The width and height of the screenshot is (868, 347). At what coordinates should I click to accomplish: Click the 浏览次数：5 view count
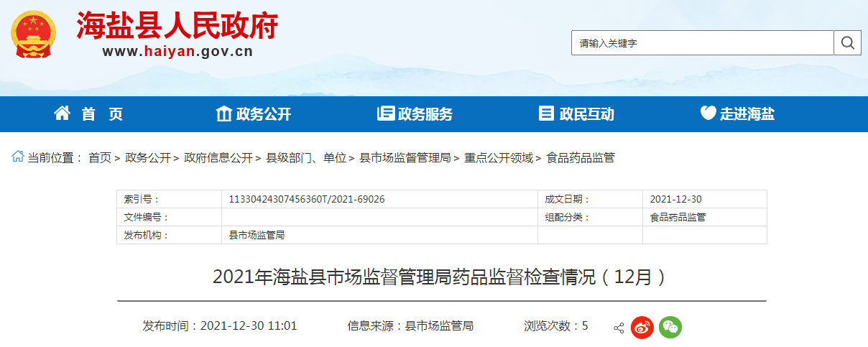coord(556,325)
